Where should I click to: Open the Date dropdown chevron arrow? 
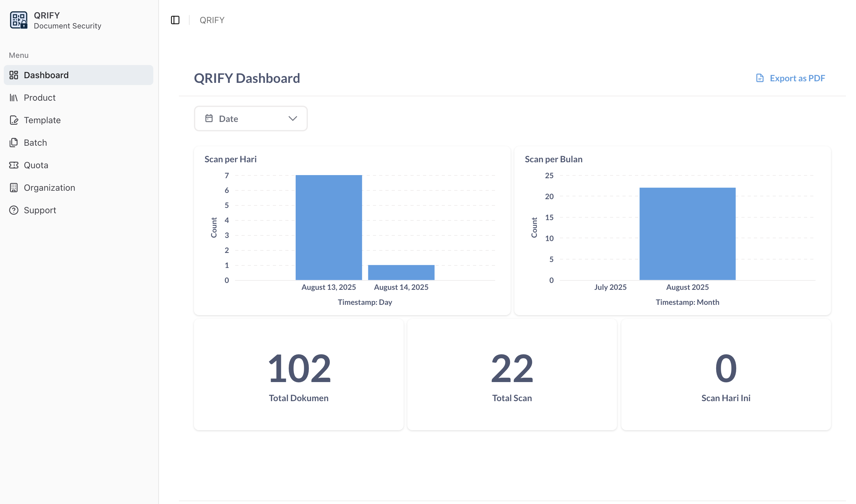point(293,118)
